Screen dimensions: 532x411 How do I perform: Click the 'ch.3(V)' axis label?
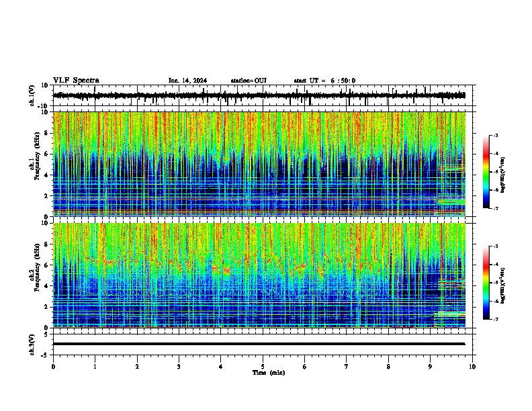(x=32, y=345)
